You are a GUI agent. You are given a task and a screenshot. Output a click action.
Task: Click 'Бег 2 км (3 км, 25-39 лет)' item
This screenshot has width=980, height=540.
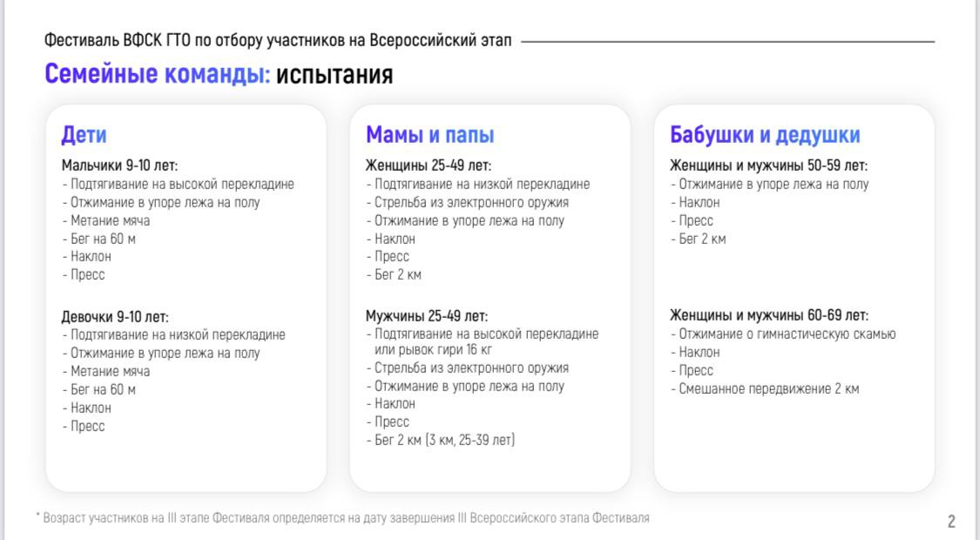point(444,440)
